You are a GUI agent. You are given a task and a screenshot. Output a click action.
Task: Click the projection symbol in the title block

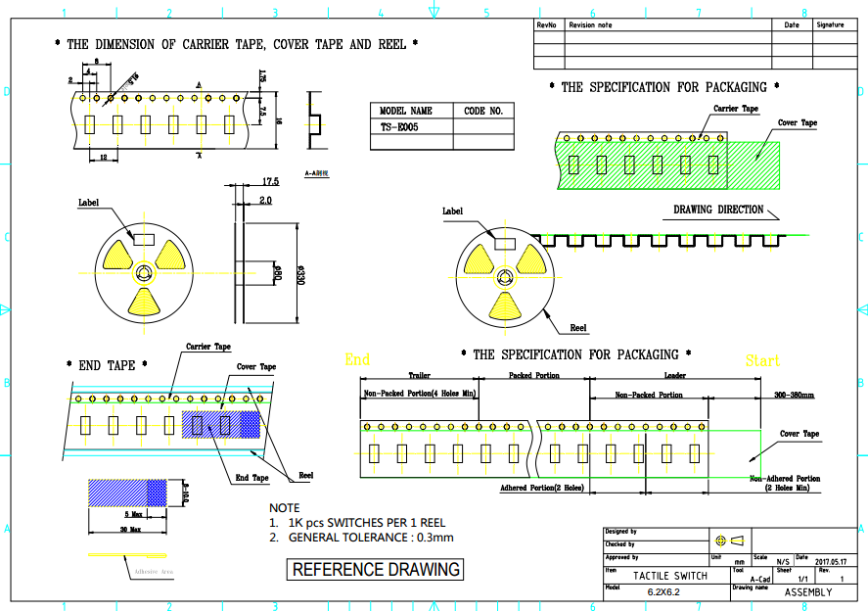tap(730, 540)
